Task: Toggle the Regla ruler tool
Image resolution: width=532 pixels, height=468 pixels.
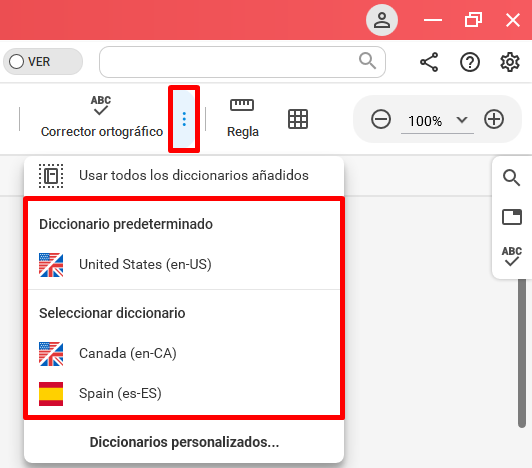Action: [242, 118]
